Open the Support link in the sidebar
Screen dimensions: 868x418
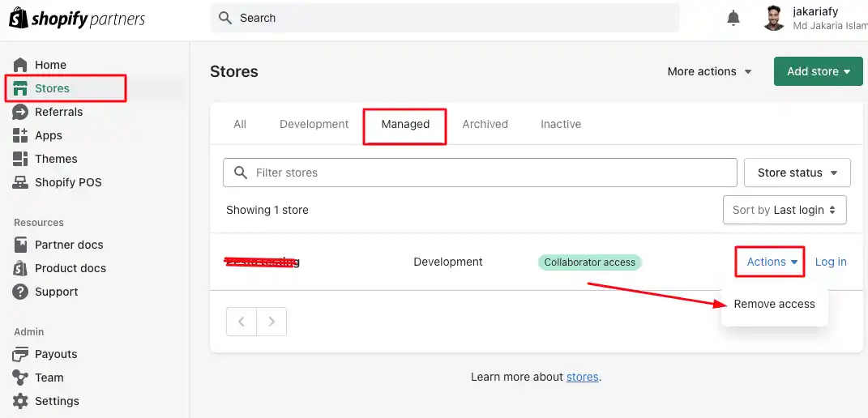coord(56,292)
